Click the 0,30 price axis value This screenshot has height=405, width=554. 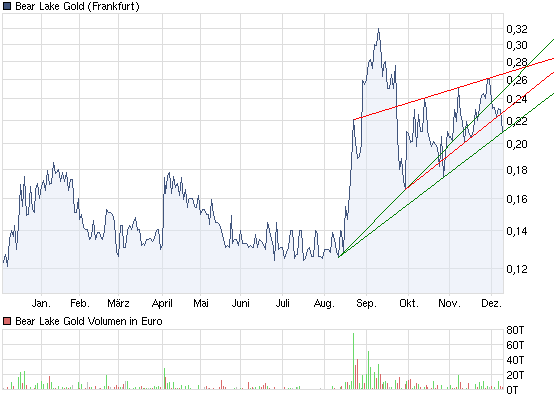coord(517,45)
